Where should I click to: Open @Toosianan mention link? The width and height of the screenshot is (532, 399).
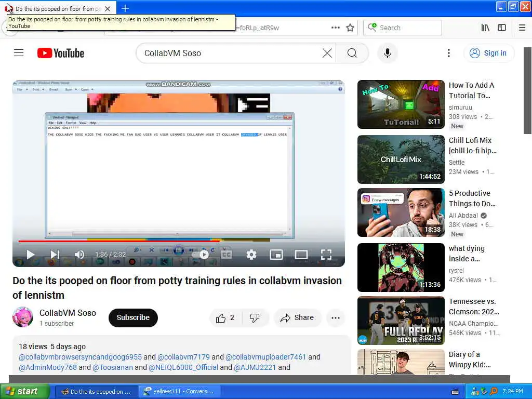point(113,367)
